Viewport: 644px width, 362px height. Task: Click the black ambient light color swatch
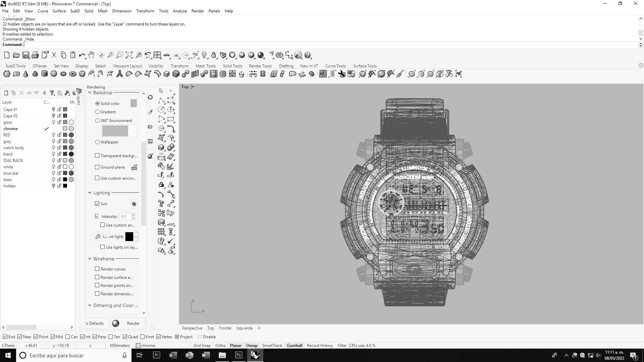tap(129, 237)
